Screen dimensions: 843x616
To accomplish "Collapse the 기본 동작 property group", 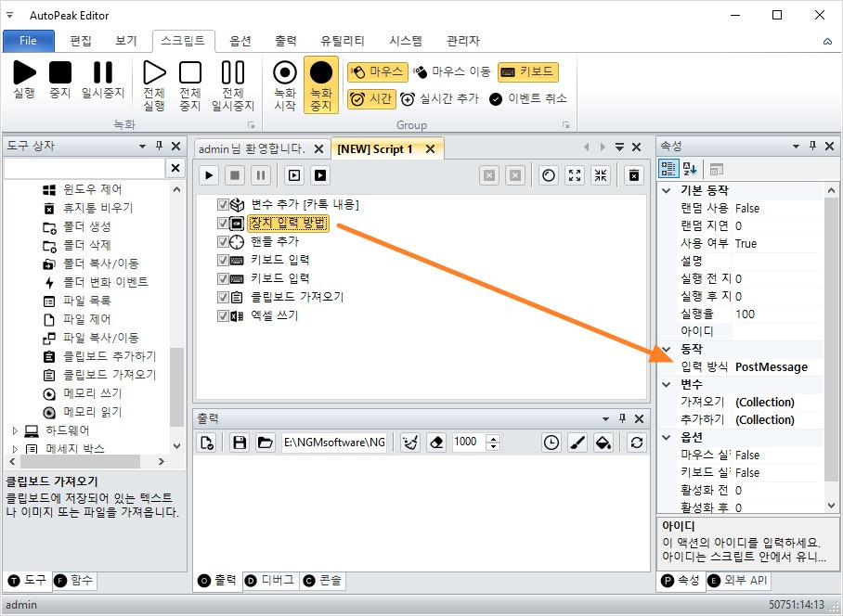I will tap(667, 191).
